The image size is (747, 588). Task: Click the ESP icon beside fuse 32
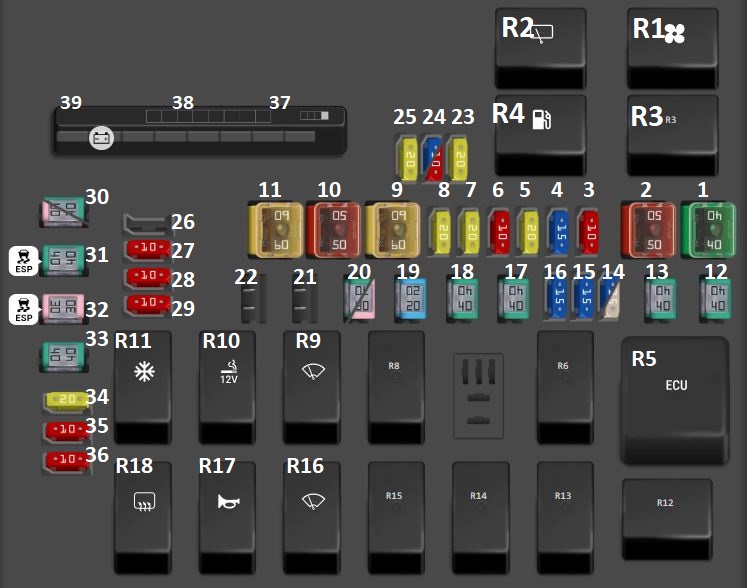pyautogui.click(x=23, y=309)
